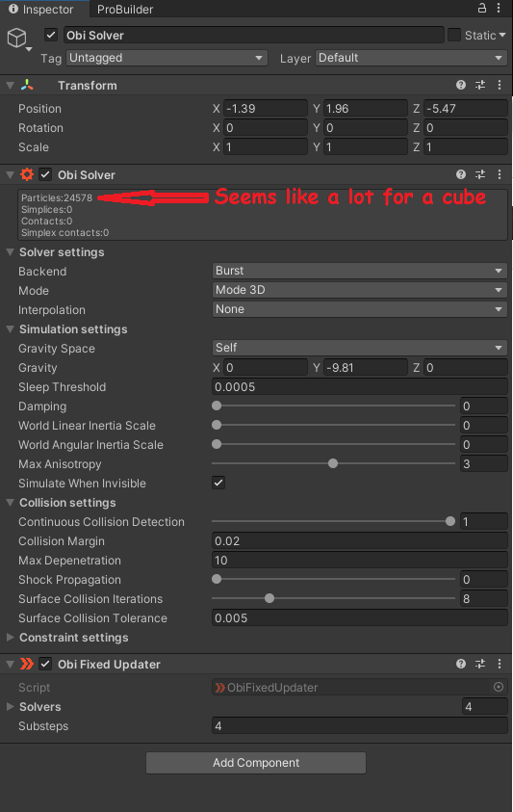The width and height of the screenshot is (513, 812).
Task: Click Rotation X field
Action: tap(266, 127)
